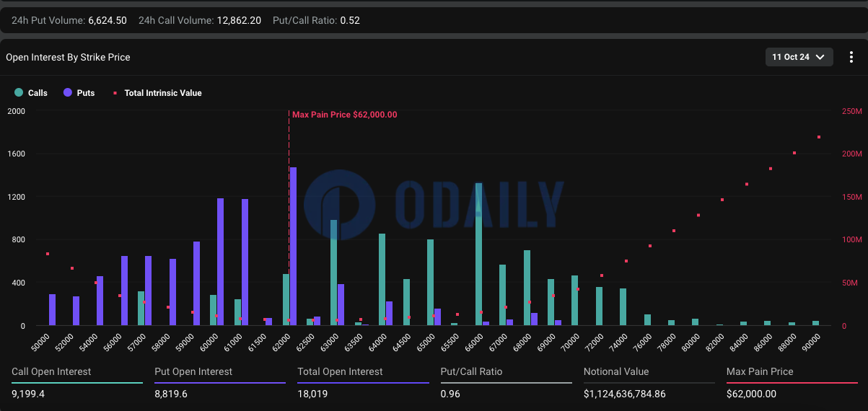
Task: Click the teal call bar at 65000 strike
Action: [430, 283]
